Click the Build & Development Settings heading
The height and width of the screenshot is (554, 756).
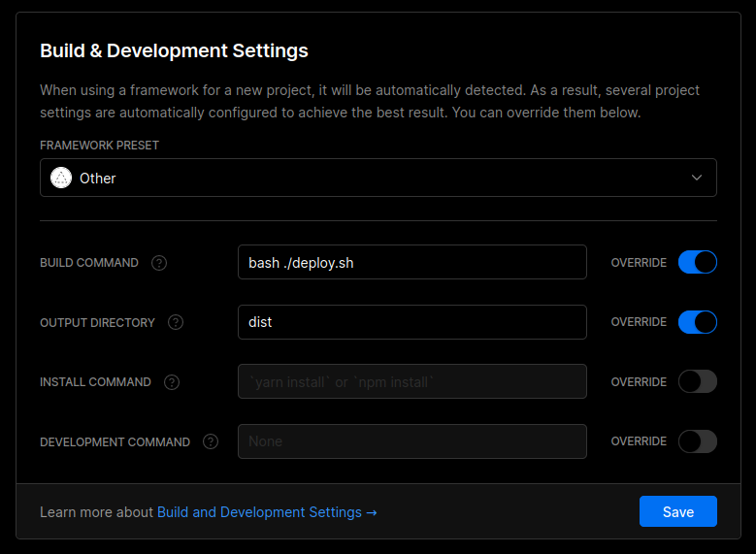[x=174, y=50]
